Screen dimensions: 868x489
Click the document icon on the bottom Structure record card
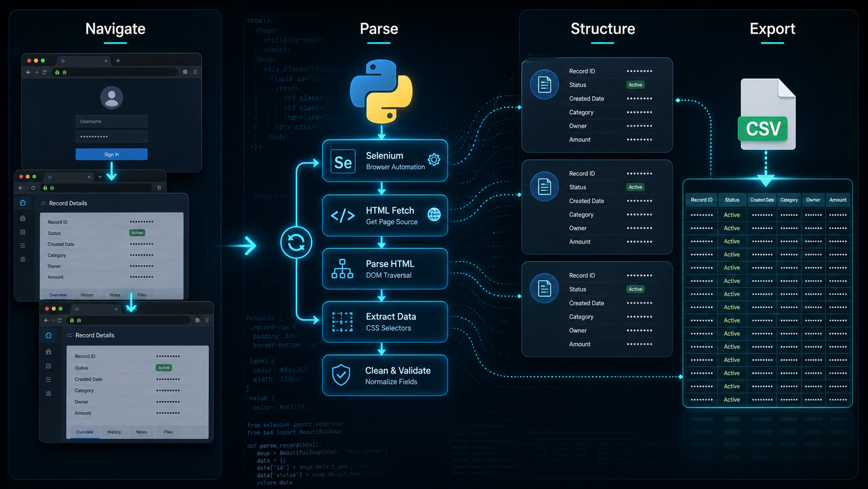pyautogui.click(x=544, y=288)
